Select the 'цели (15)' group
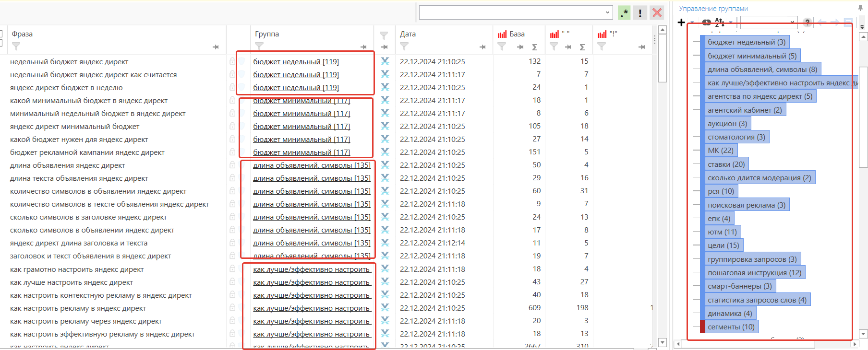The image size is (868, 350). point(723,245)
